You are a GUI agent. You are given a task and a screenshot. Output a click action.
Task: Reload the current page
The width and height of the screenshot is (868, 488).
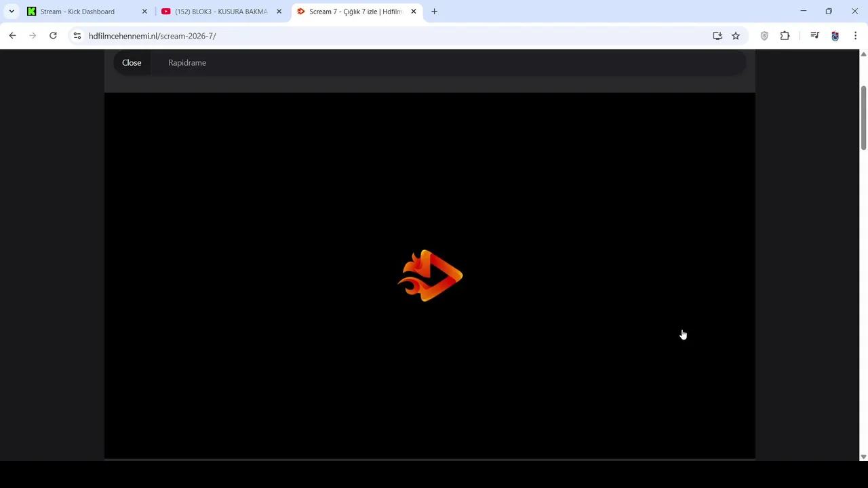(53, 36)
